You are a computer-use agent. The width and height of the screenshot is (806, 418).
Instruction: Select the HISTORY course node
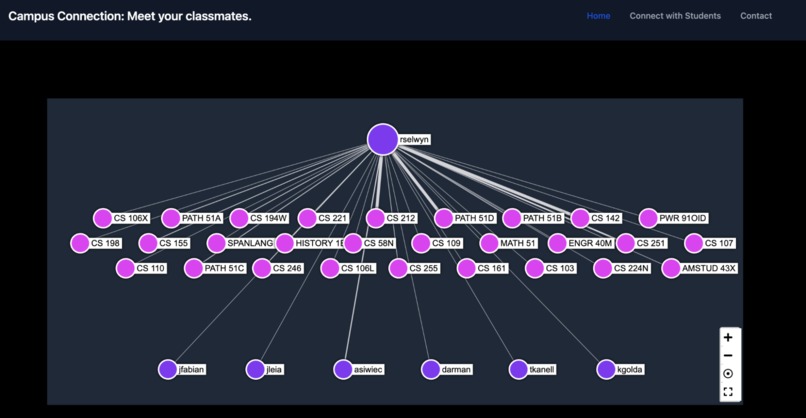284,243
